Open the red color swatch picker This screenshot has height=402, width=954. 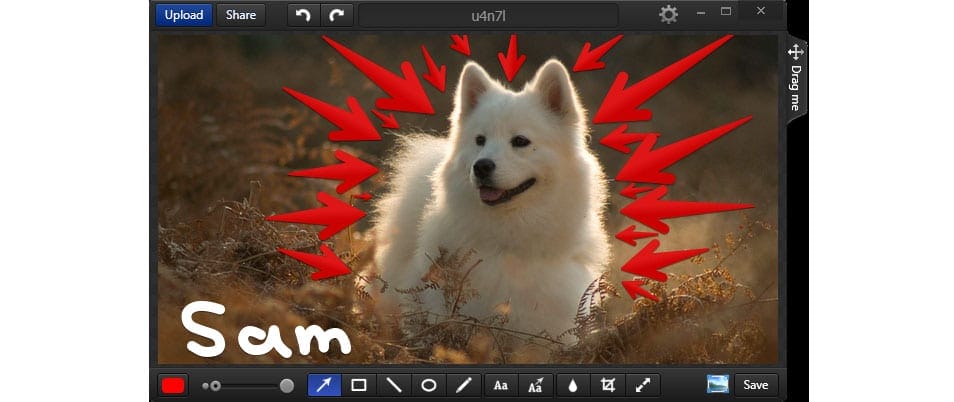click(x=174, y=386)
